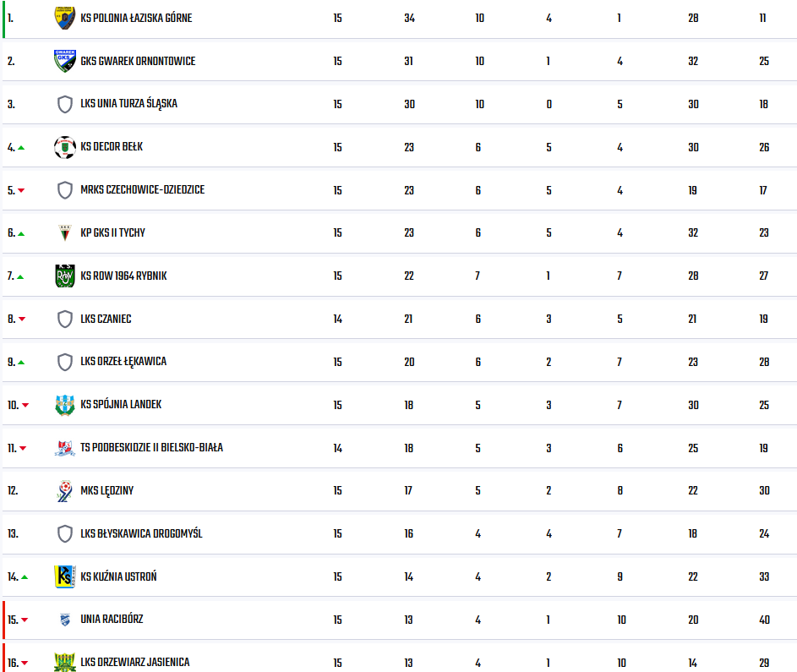Click the red down arrow beside position 10
Screen dimensions: 797x672
[x=25, y=405]
